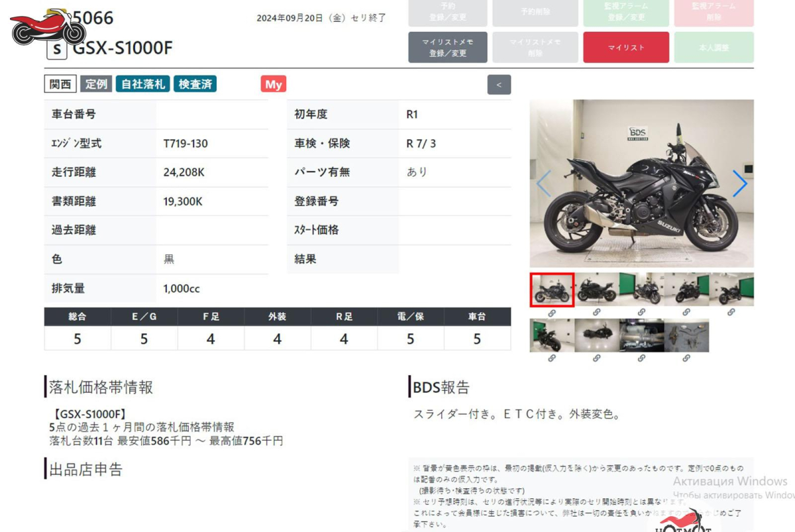Click the 本人調整 green button
795x532 pixels.
coord(714,48)
